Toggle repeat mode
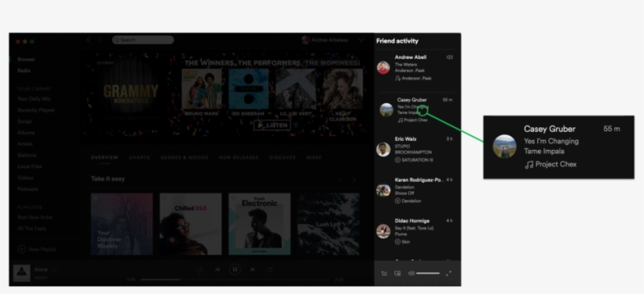644x294 pixels. coord(270,270)
